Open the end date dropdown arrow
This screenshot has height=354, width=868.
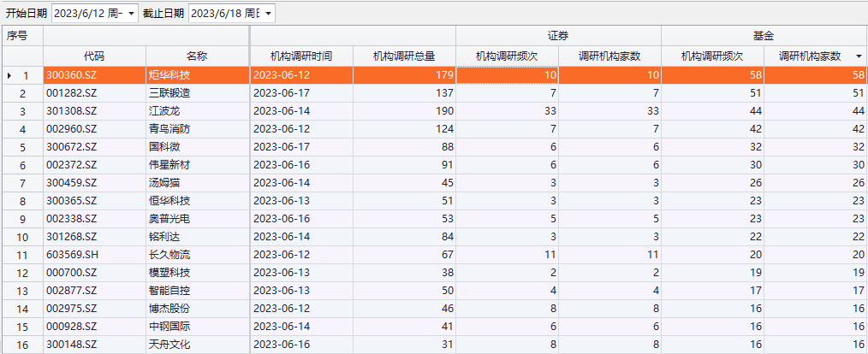pyautogui.click(x=268, y=14)
